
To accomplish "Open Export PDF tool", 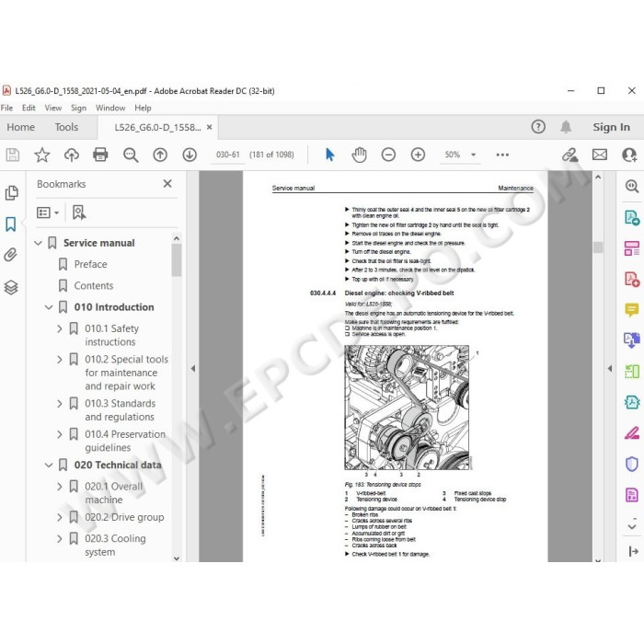I will (x=632, y=217).
